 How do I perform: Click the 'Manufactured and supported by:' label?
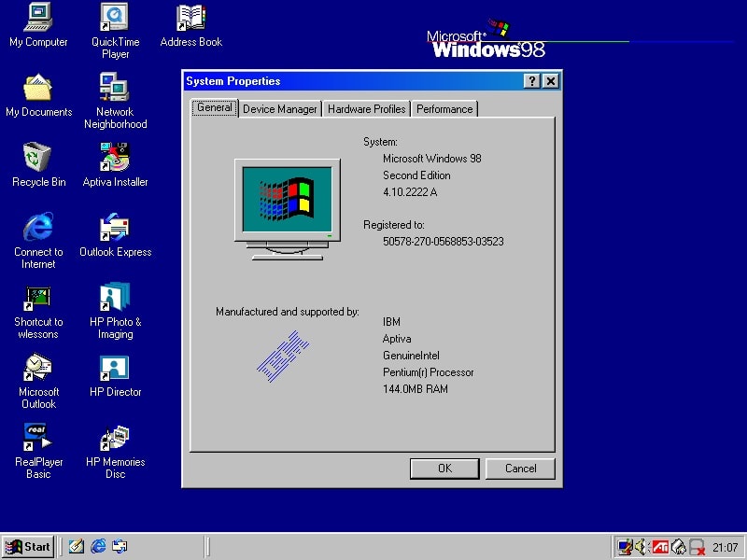[288, 312]
